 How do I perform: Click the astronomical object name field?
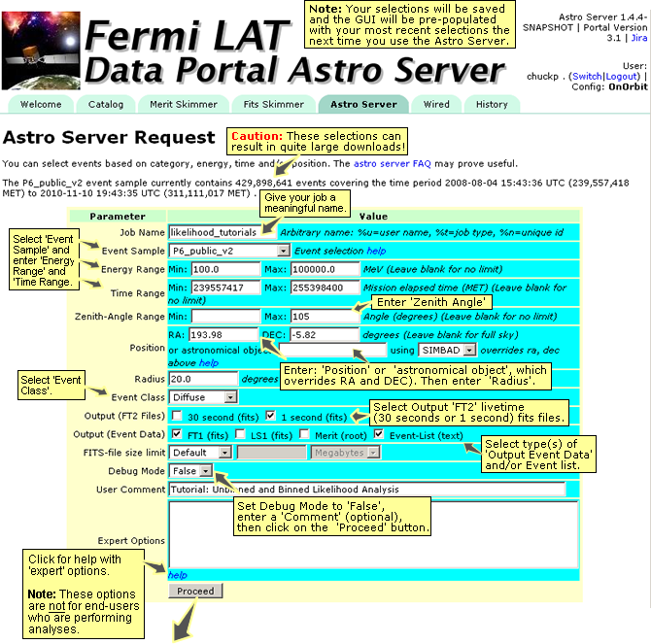tap(332, 350)
